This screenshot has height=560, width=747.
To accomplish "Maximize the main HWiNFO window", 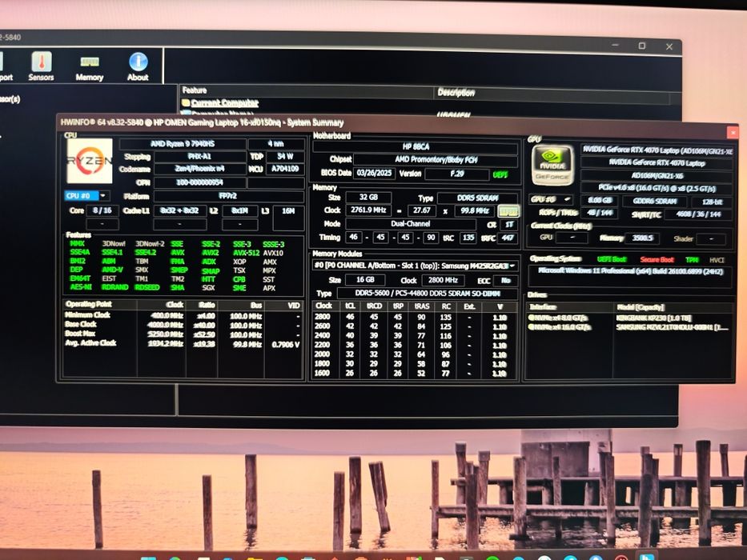I will [641, 46].
